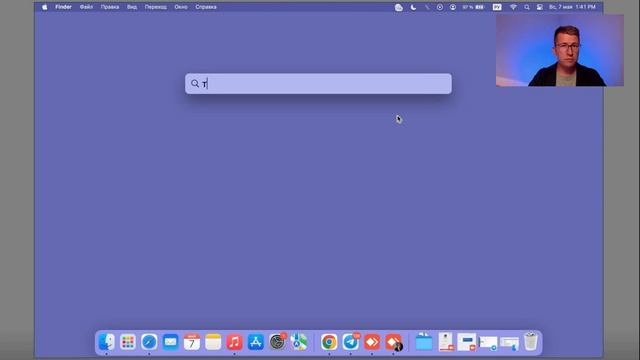This screenshot has height=360, width=640.
Task: Open Telegram from the Dock
Action: (x=350, y=342)
